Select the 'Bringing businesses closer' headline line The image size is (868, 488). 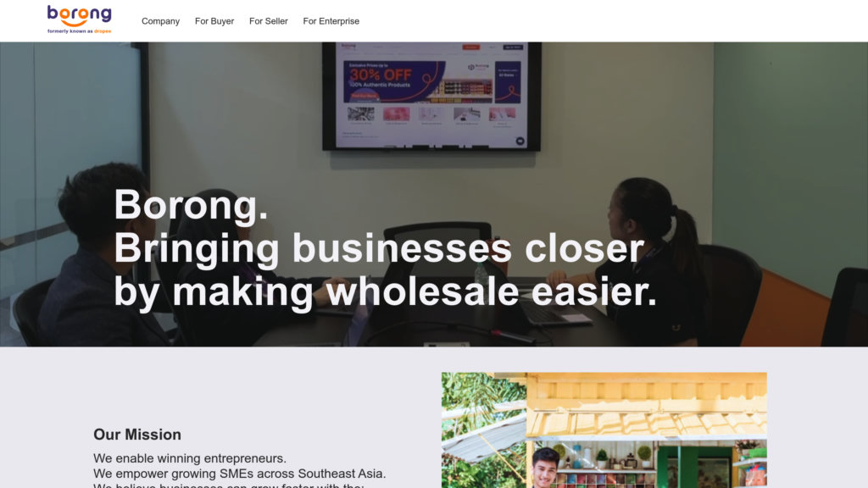coord(379,248)
